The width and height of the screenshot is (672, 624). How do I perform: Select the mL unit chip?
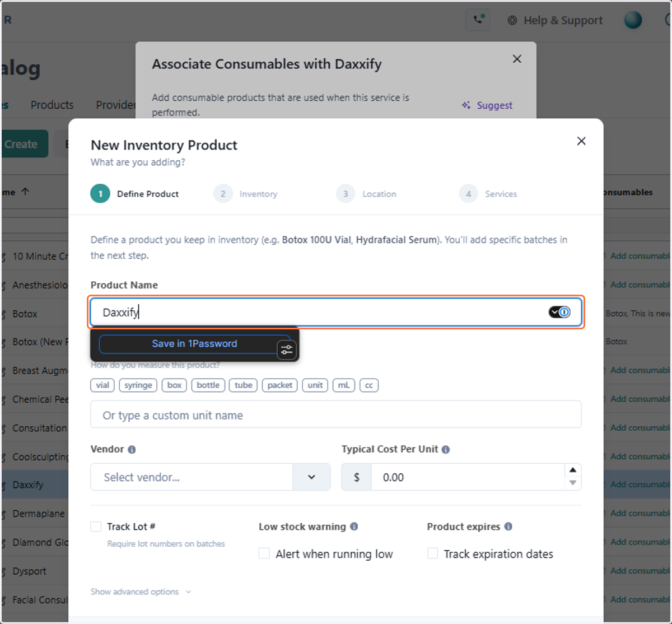[344, 385]
